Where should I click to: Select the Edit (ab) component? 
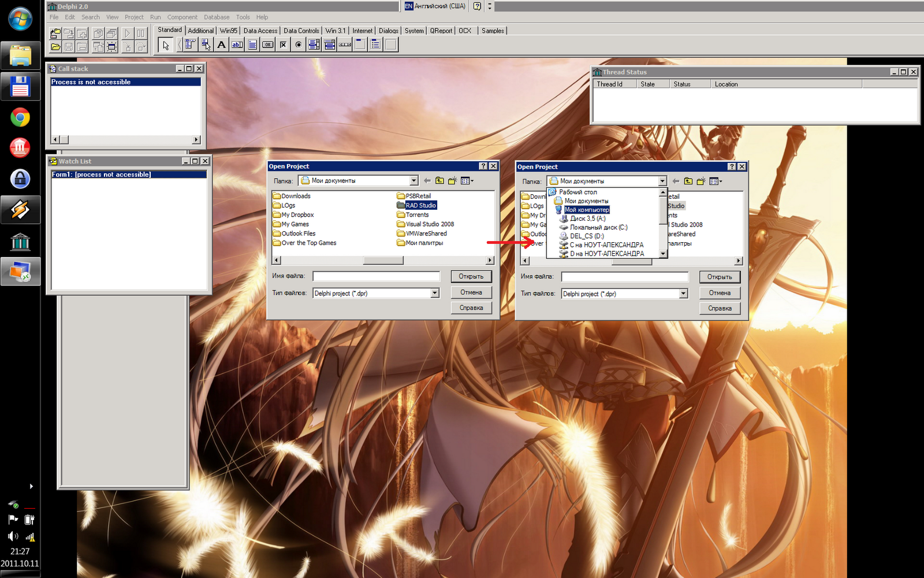pyautogui.click(x=237, y=45)
